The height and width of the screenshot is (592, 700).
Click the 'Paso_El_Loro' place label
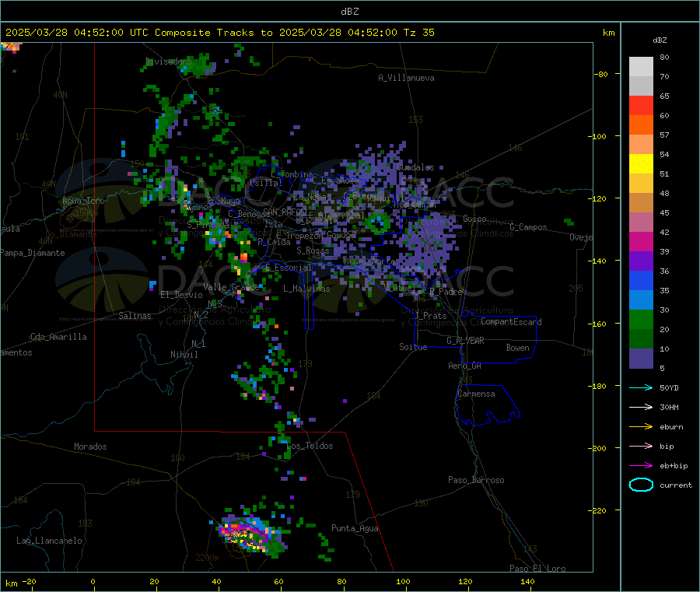(x=537, y=569)
